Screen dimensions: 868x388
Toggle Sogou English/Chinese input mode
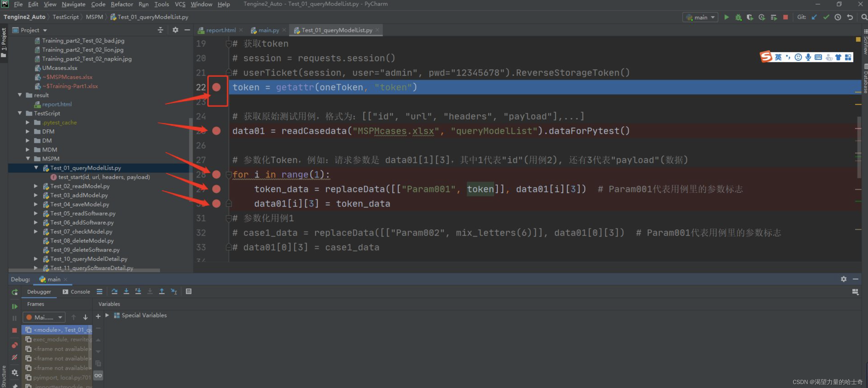778,57
